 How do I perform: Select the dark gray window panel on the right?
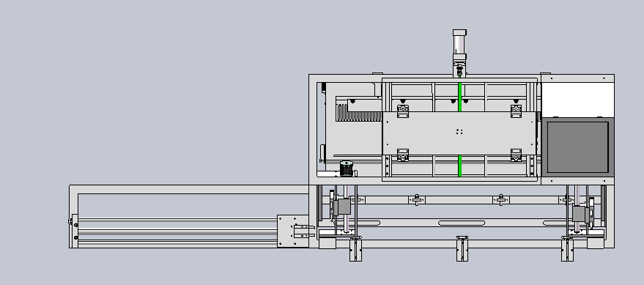577,147
